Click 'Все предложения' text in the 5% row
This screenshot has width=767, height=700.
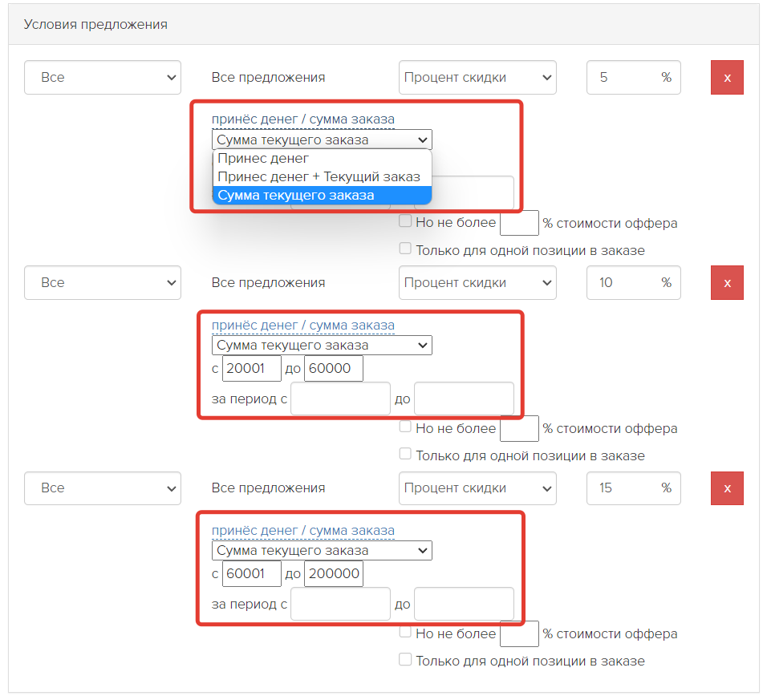click(x=268, y=77)
